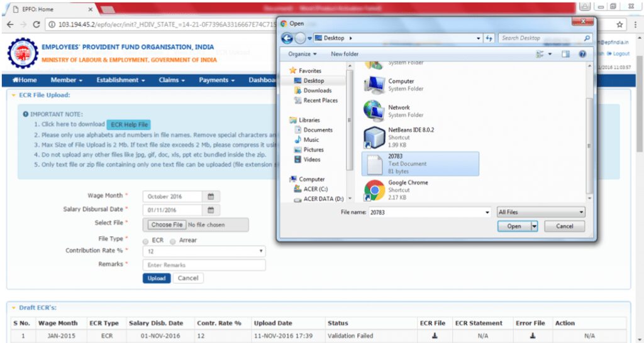The image size is (644, 343).
Task: Expand the arrow next to Open button
Action: click(534, 226)
